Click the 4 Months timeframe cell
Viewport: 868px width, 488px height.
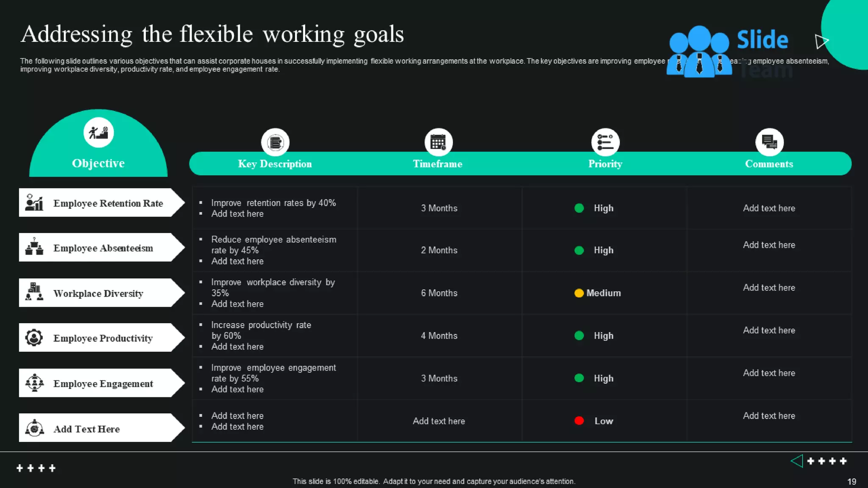439,336
